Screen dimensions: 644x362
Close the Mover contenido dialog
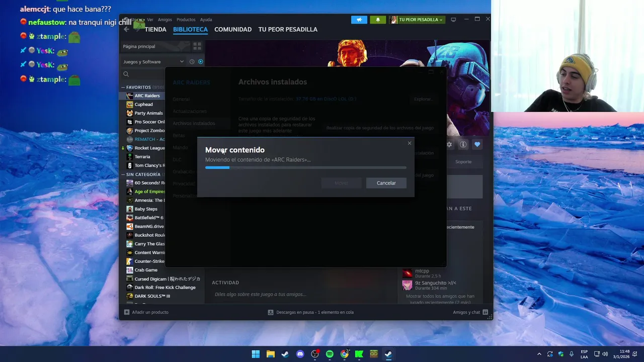tap(410, 143)
